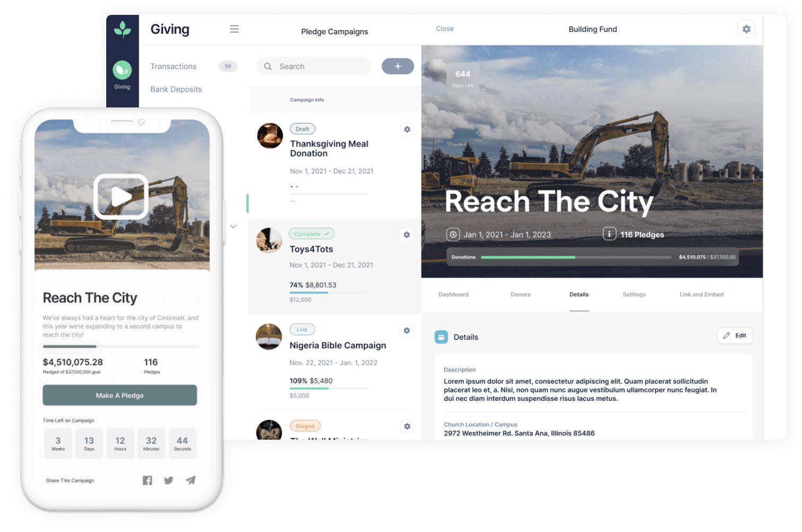Click the Toys4Tots 74% progress bar
Screen dimensions: 802x532
328,293
